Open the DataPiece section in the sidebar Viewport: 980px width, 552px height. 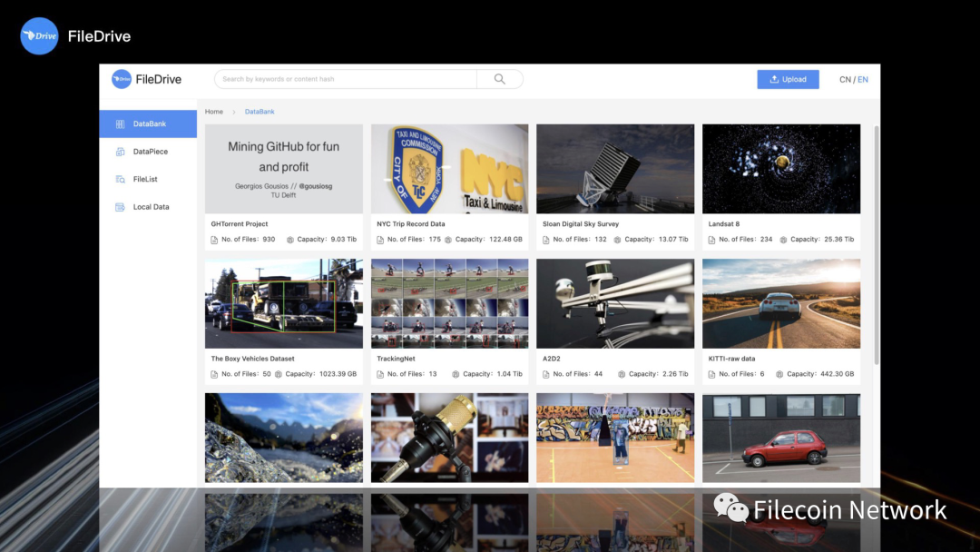click(148, 152)
